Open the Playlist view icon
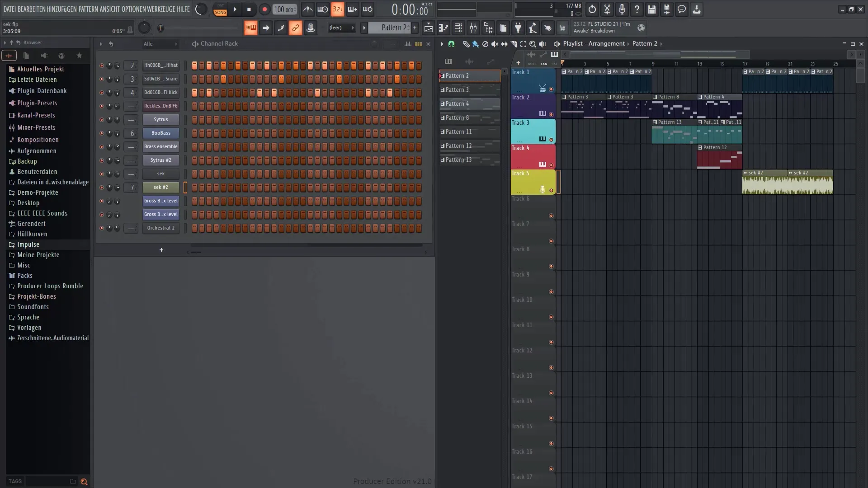The image size is (868, 488). (x=428, y=28)
